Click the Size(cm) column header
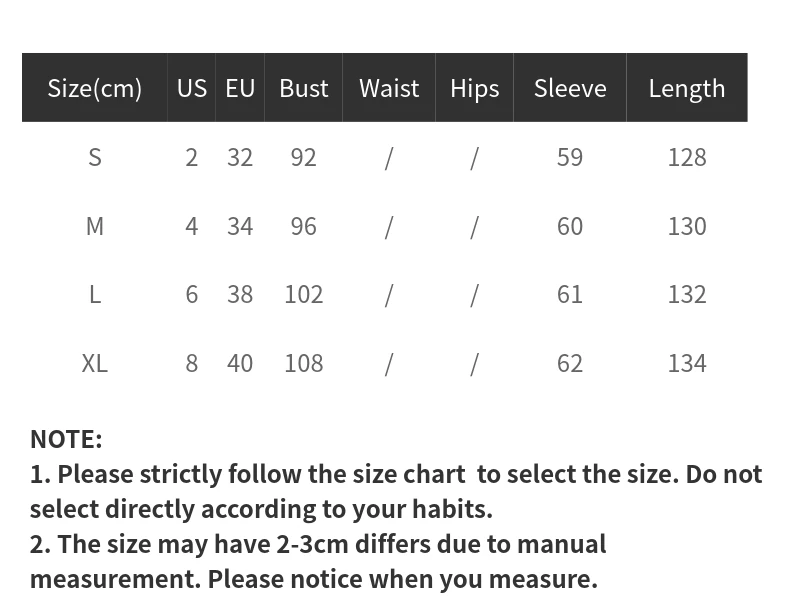The height and width of the screenshot is (605, 790). tap(95, 88)
